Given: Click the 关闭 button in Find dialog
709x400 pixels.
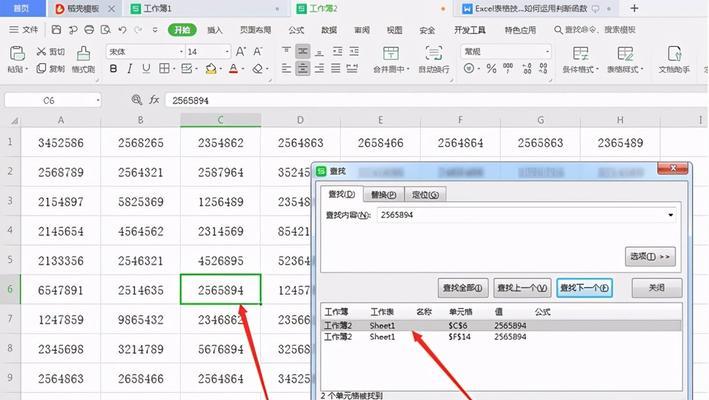Looking at the screenshot, I should coord(657,288).
